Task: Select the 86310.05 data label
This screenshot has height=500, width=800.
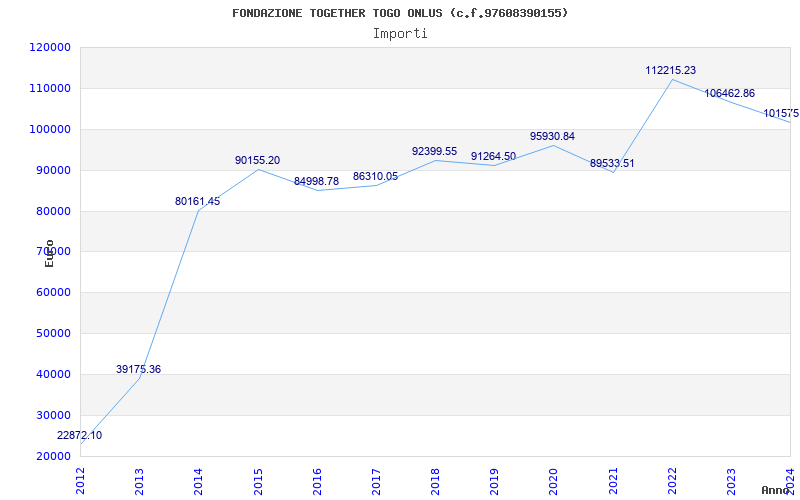Action: click(x=376, y=177)
